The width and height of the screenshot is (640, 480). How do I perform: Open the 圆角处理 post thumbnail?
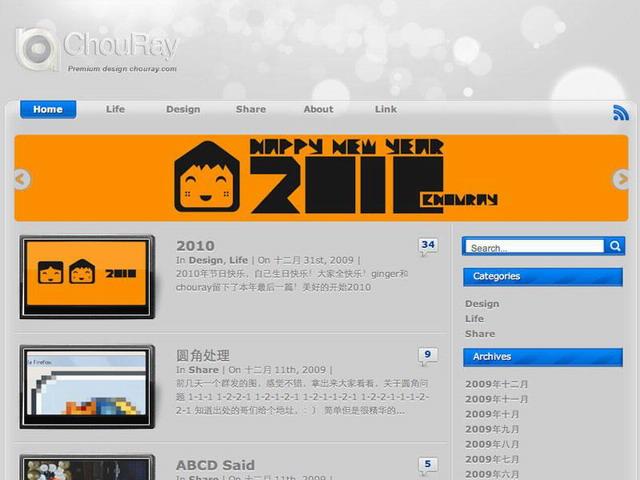(87, 387)
